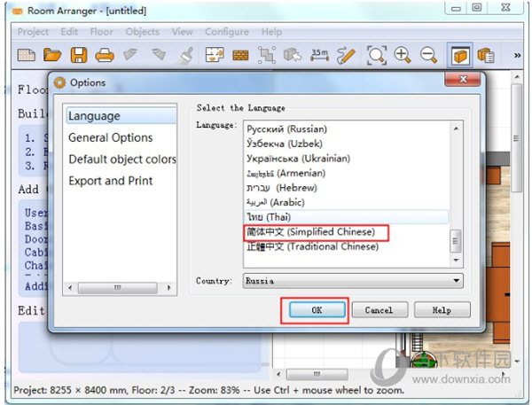
Task: Click the language list vertical scrollbar thumb
Action: [457, 240]
